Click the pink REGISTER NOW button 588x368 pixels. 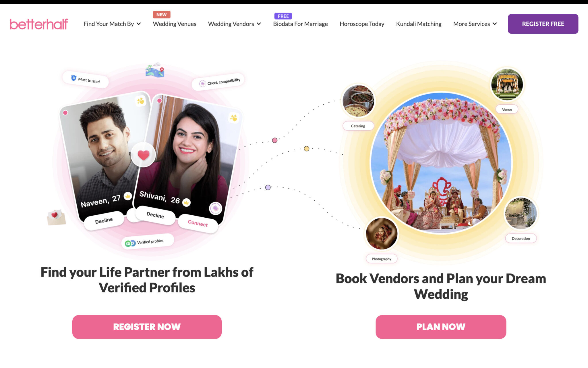pyautogui.click(x=147, y=327)
